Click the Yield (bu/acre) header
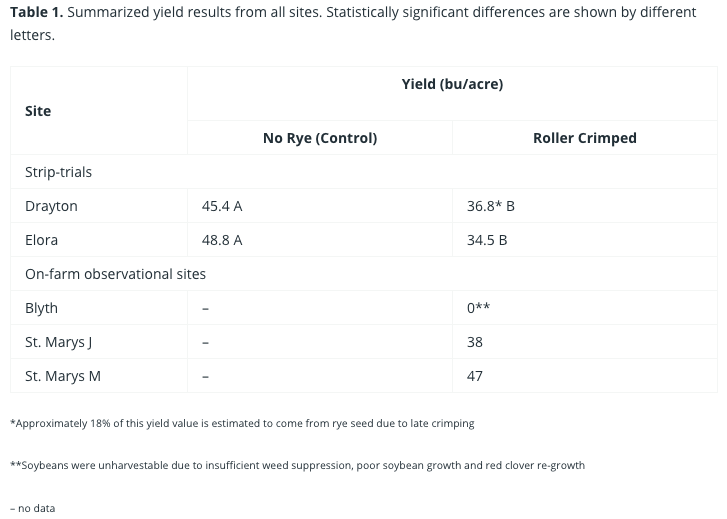The height and width of the screenshot is (519, 727). (x=452, y=84)
